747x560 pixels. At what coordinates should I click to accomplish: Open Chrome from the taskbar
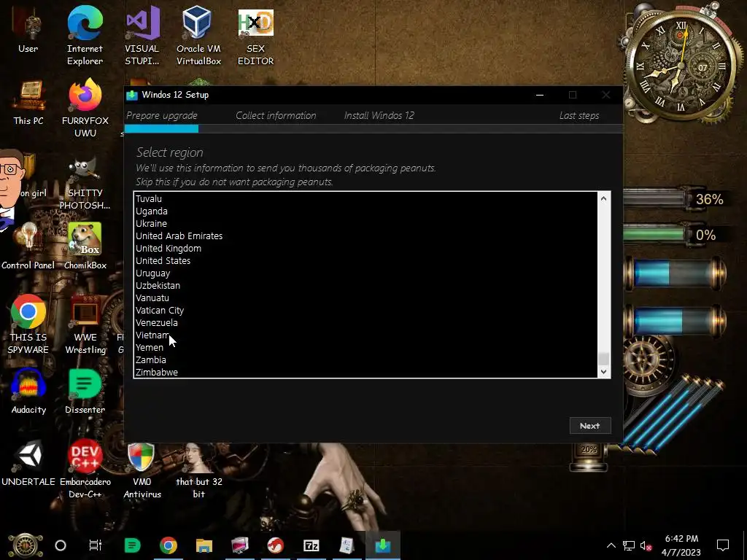click(169, 545)
